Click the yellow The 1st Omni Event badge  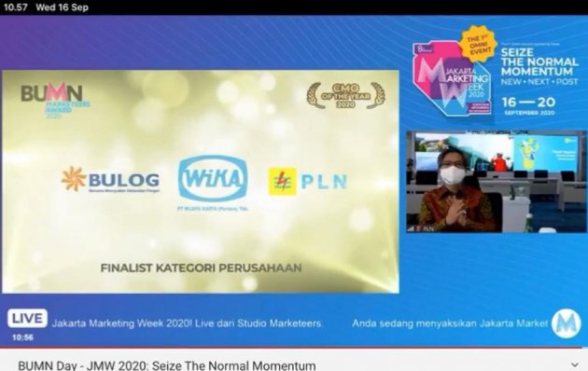[x=478, y=44]
